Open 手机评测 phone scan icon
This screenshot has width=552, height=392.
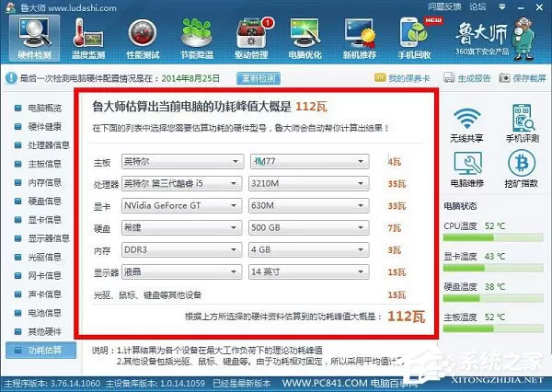(x=522, y=123)
